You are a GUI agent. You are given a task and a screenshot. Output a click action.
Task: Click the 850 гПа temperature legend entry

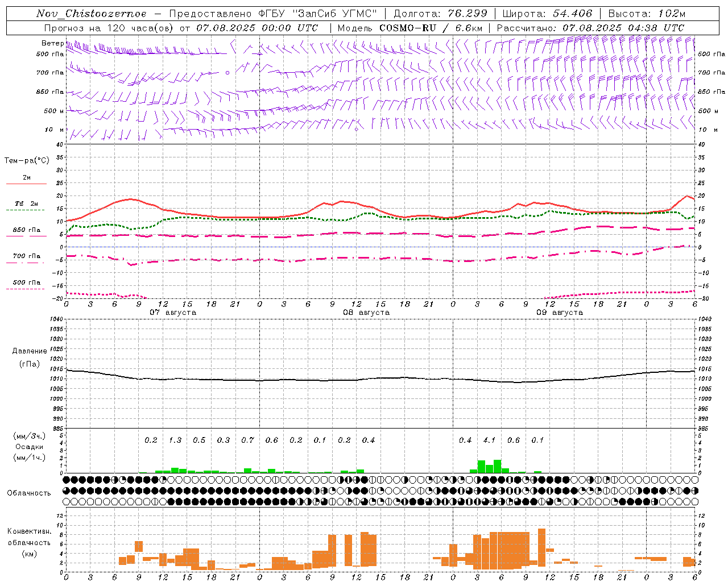click(27, 230)
